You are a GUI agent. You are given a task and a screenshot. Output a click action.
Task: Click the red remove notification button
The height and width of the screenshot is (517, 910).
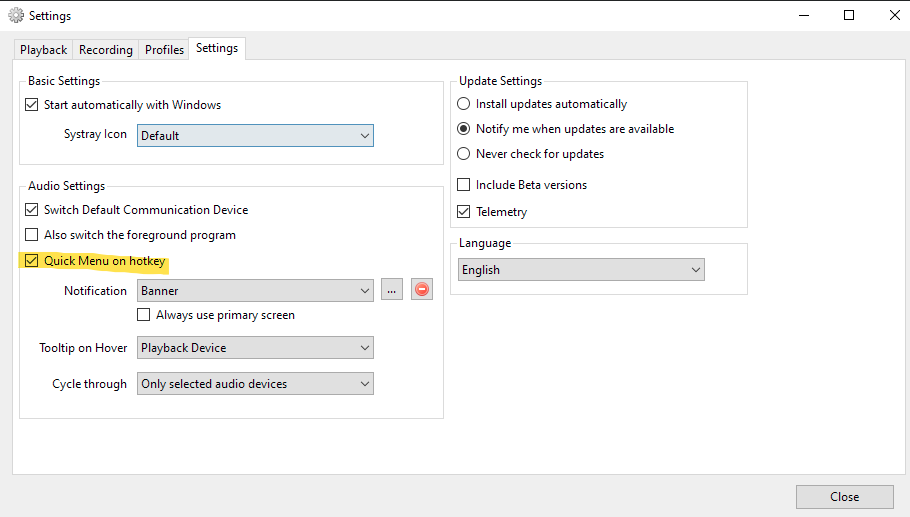coord(422,289)
